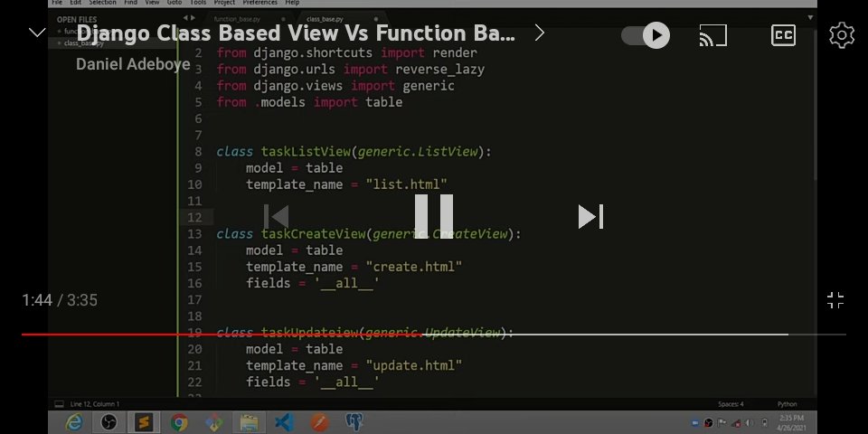The height and width of the screenshot is (434, 868).
Task: Click the 1:44 / 3:35 time display
Action: 60,300
